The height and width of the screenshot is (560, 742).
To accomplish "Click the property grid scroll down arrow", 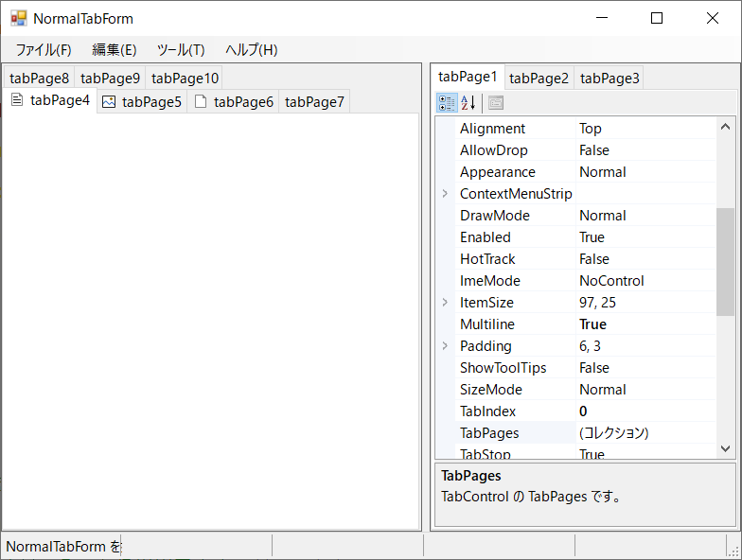I will 726,449.
